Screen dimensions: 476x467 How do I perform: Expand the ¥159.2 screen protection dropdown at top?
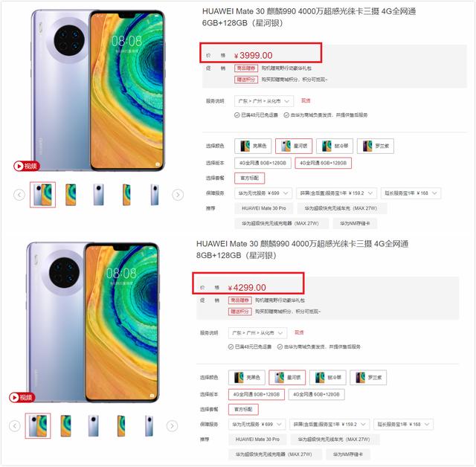point(336,193)
